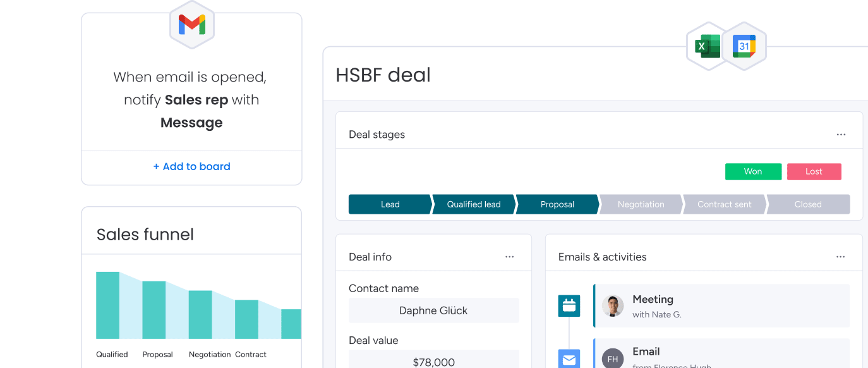868x368 pixels.
Task: Open Deal stages three-dot menu
Action: pyautogui.click(x=841, y=135)
